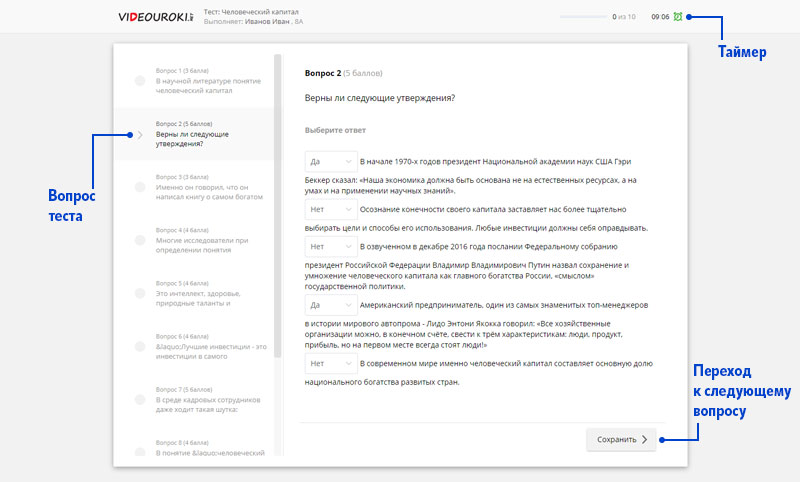Click the 'Тест: Человеческий капитал' header title
Viewport: 800px width, 482px height.
click(251, 11)
